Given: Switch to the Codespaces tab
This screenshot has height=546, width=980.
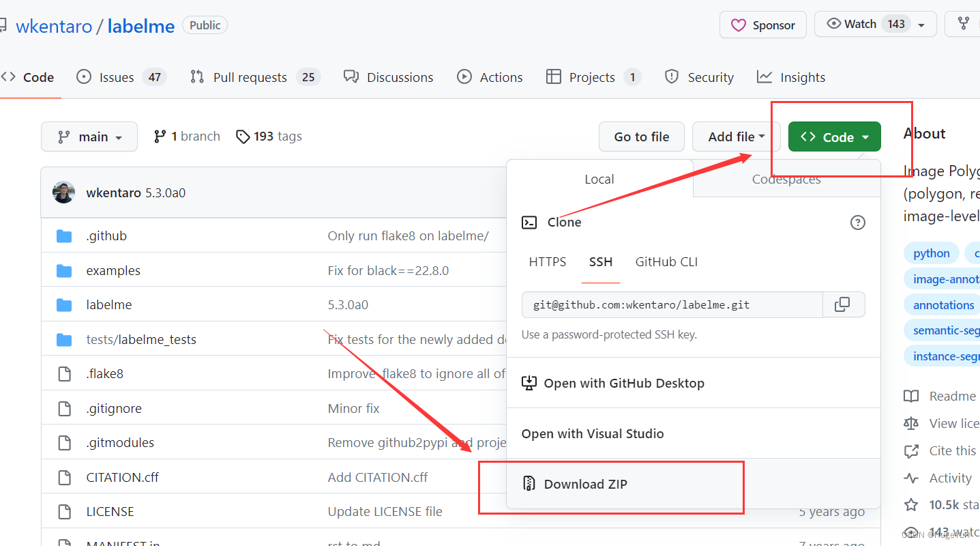Looking at the screenshot, I should click(786, 179).
